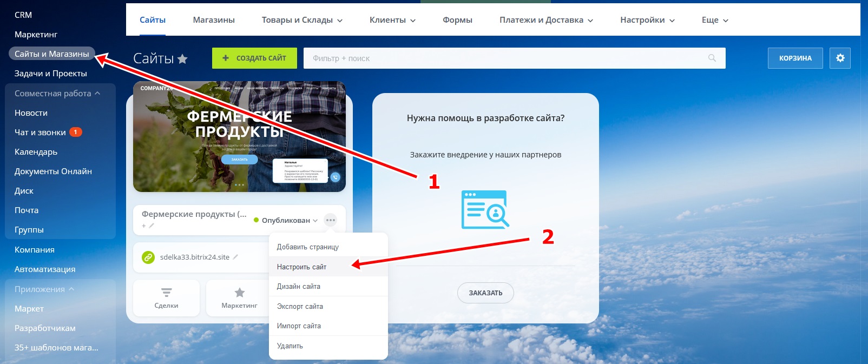
Task: Click the three-dots menu on the site card
Action: 330,220
